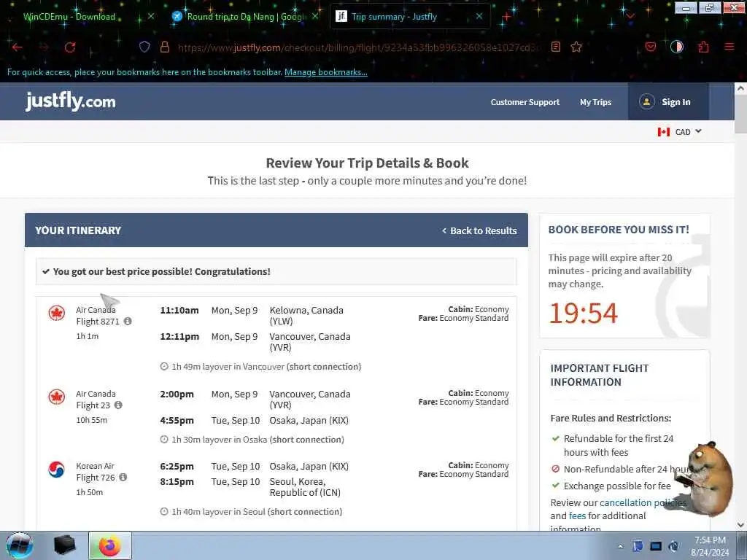The image size is (747, 560).
Task: Switch to the WinCDEmu - Download tab
Action: coord(69,17)
